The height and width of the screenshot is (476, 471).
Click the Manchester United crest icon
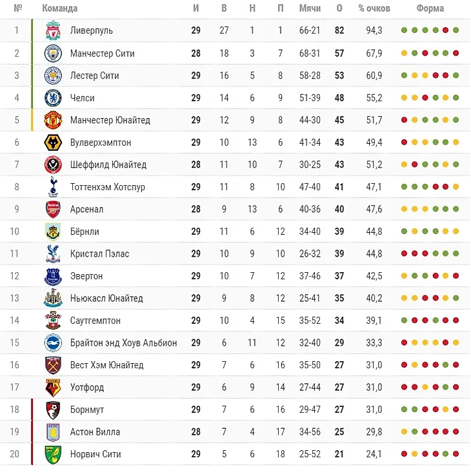[x=52, y=120]
